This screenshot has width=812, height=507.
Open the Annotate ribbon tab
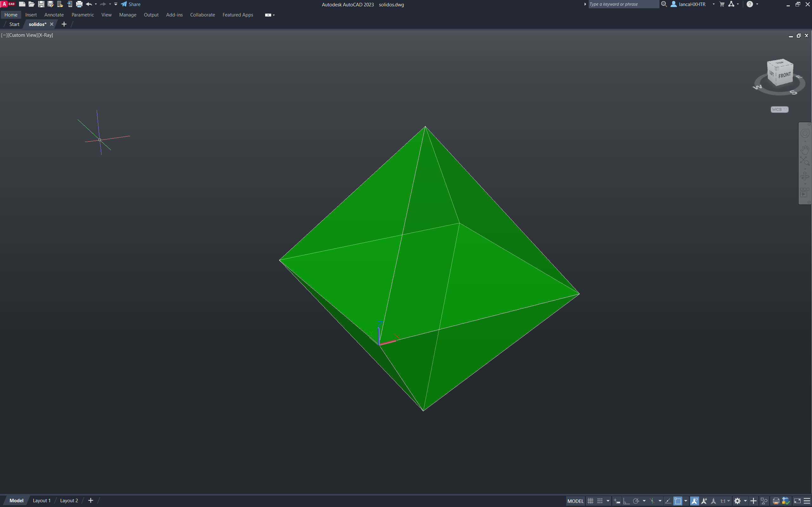pyautogui.click(x=54, y=15)
